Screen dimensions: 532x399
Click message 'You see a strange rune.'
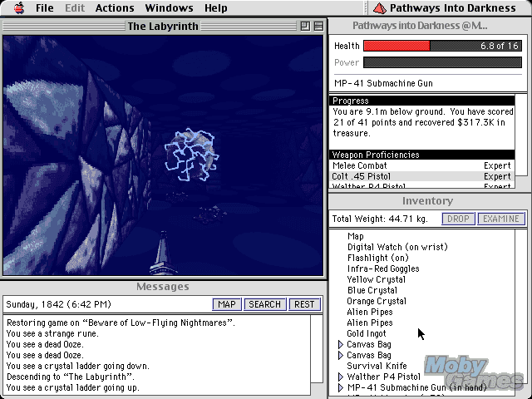[52, 333]
